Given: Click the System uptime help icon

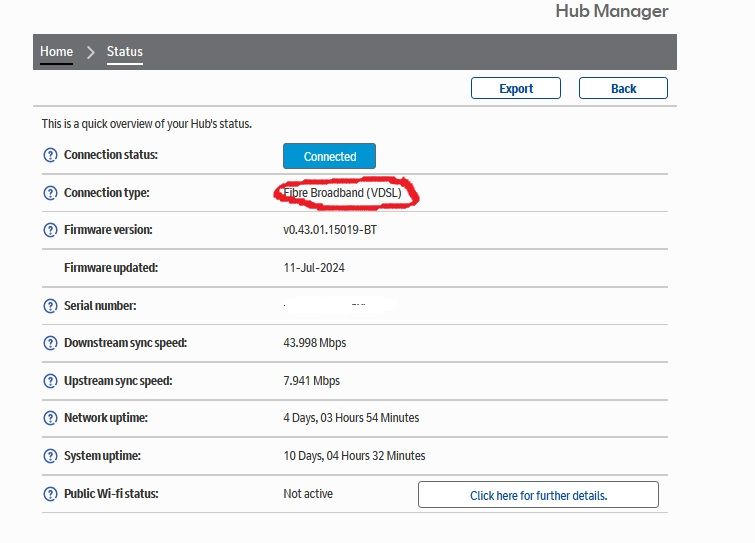Looking at the screenshot, I should coord(50,456).
